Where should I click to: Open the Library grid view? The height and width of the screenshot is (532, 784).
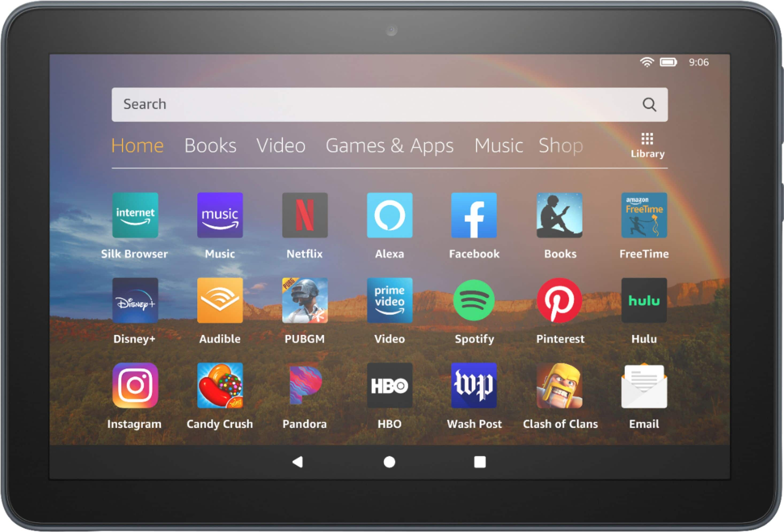[646, 150]
